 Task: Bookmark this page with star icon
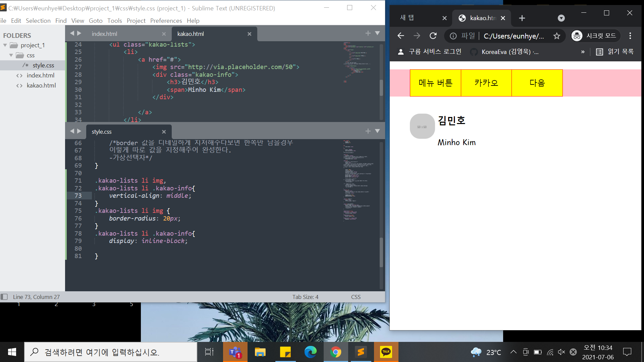(557, 36)
